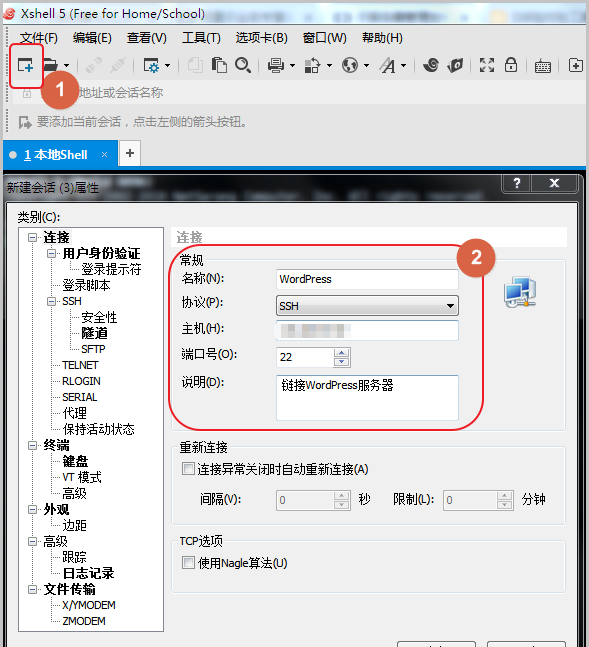The height and width of the screenshot is (647, 589).
Task: Open the print icon dropdown arrow
Action: pos(292,65)
